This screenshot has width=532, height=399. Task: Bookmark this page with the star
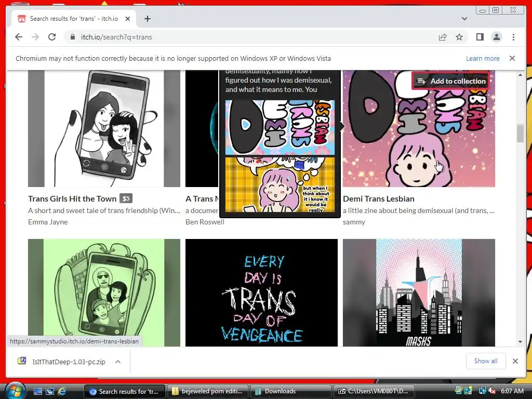click(x=459, y=37)
